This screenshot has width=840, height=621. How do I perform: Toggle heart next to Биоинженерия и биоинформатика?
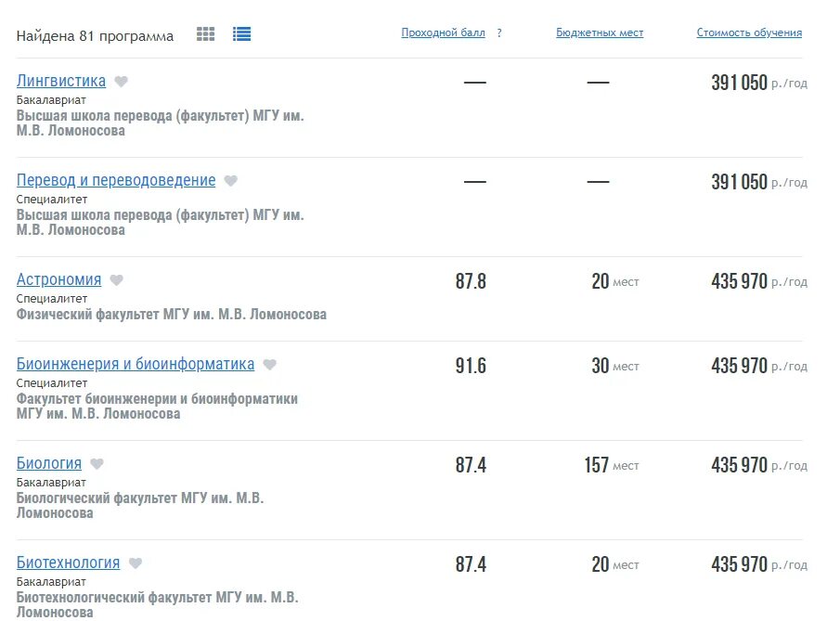(x=269, y=365)
